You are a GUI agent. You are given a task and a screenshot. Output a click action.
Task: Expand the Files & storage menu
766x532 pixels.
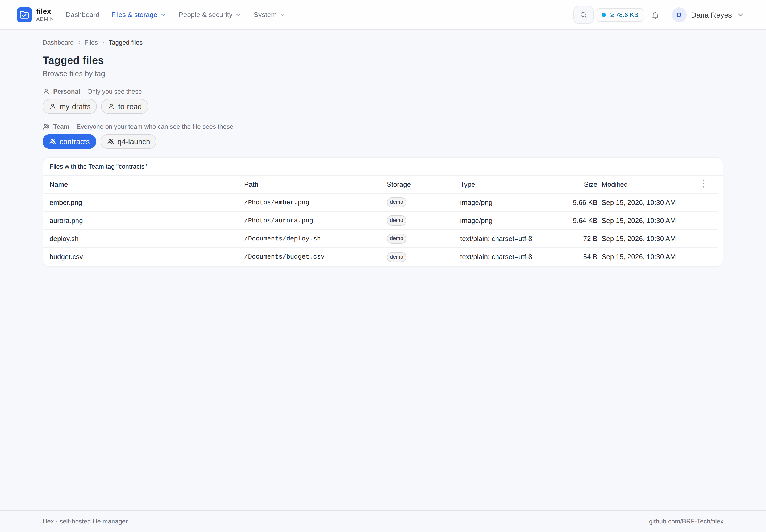138,15
